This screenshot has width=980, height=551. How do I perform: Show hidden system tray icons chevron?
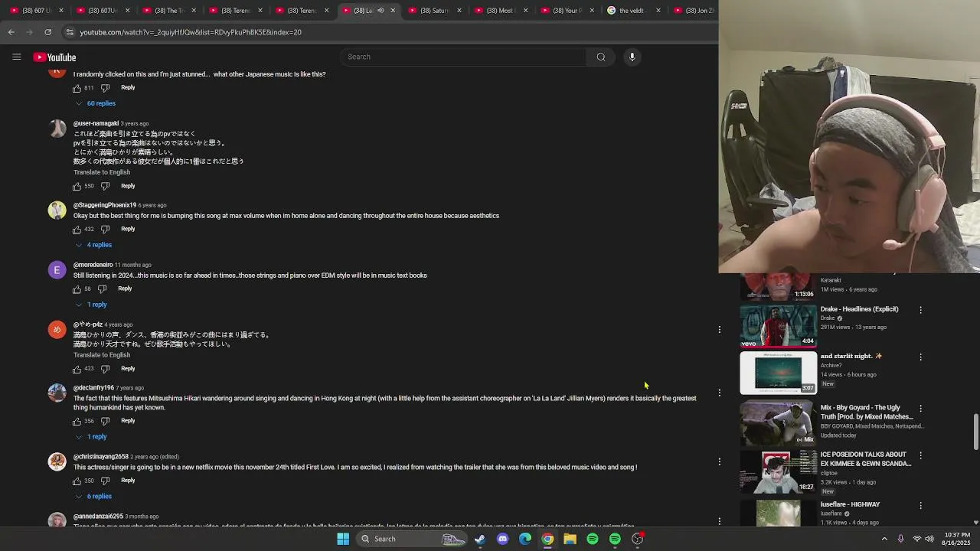pos(884,539)
